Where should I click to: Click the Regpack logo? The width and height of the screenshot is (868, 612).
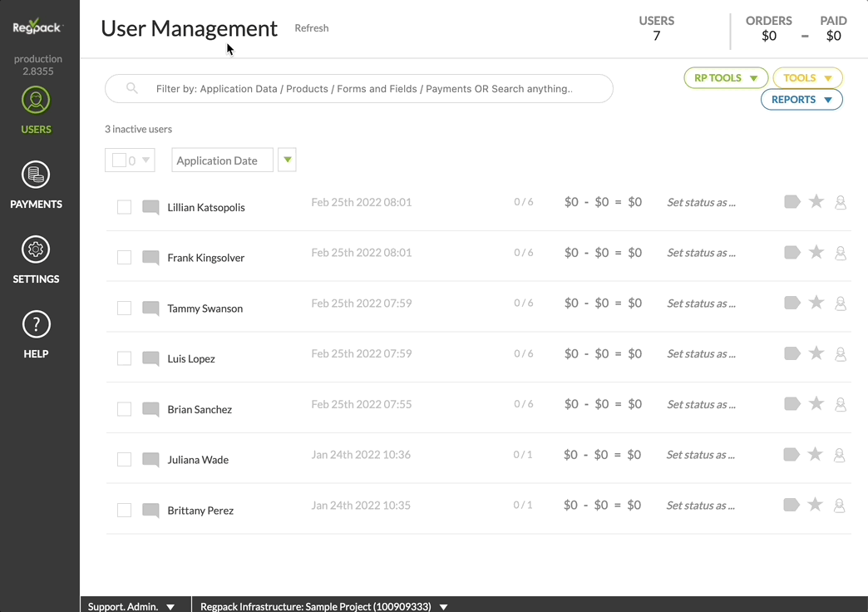pyautogui.click(x=37, y=26)
